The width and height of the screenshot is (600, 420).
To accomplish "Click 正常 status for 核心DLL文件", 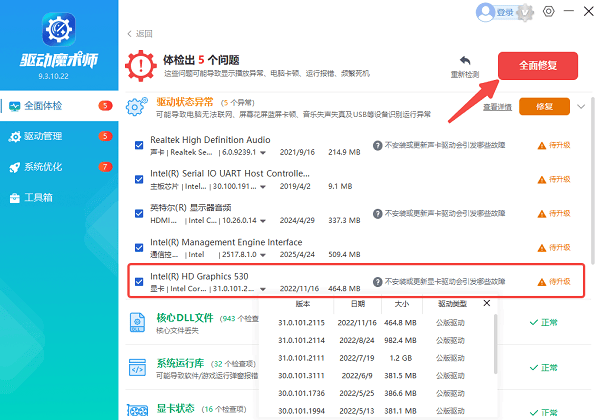I will (x=543, y=322).
